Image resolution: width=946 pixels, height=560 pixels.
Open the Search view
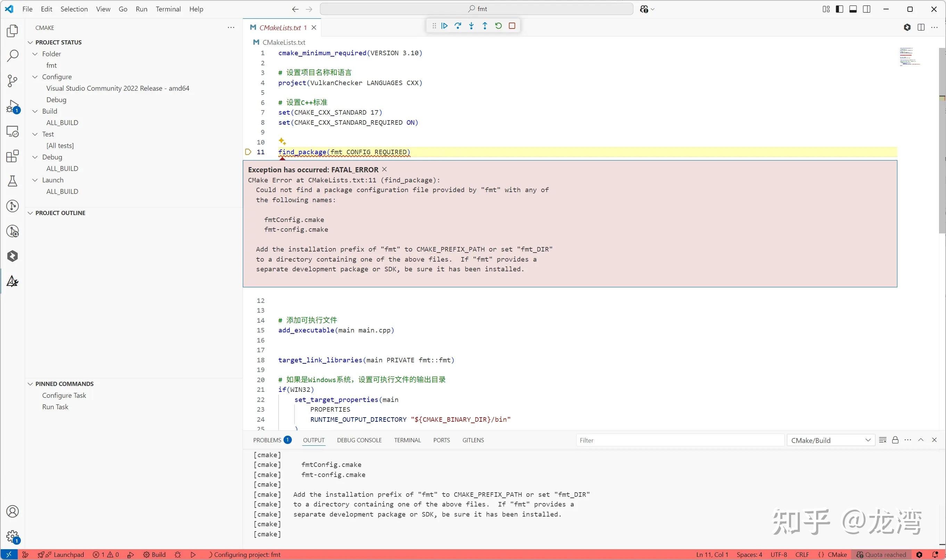pos(13,56)
